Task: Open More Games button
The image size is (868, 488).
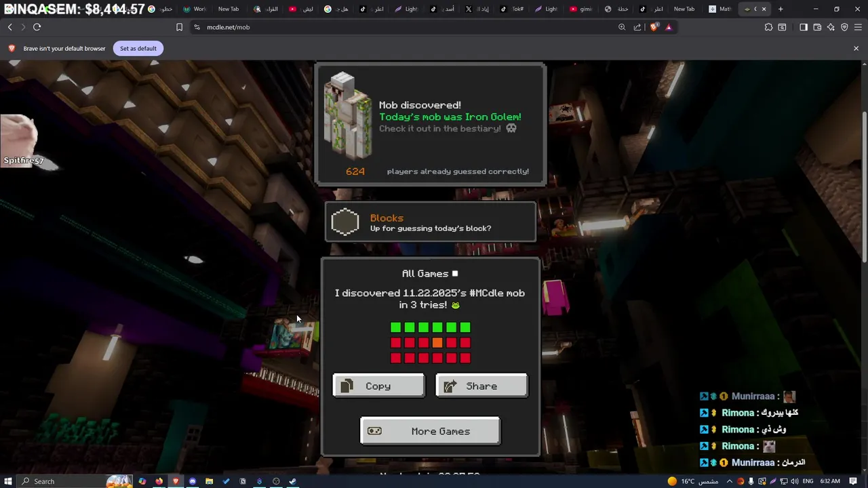Action: click(430, 431)
